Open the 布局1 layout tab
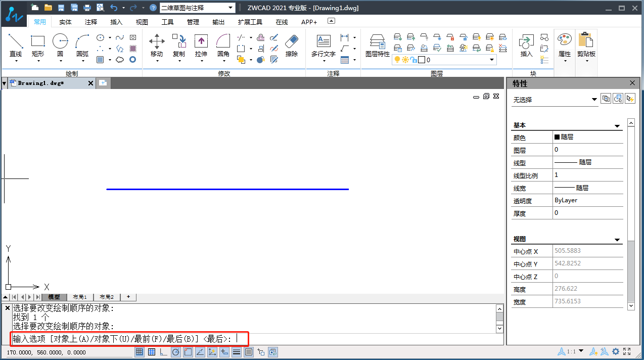This screenshot has height=360, width=644. pos(80,297)
